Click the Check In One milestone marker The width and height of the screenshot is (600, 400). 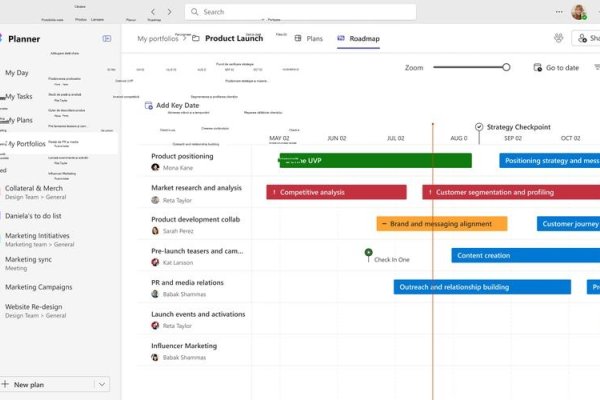[368, 252]
